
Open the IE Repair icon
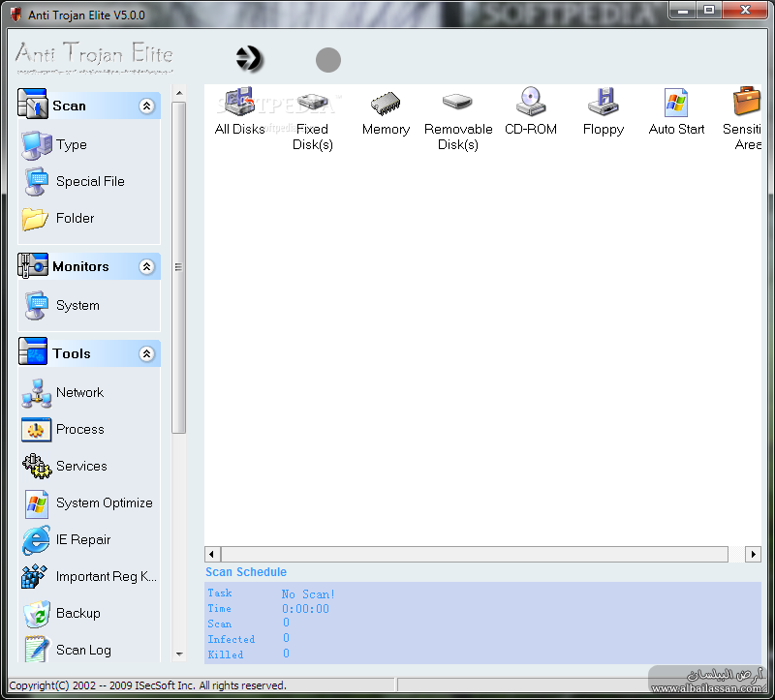coord(36,540)
